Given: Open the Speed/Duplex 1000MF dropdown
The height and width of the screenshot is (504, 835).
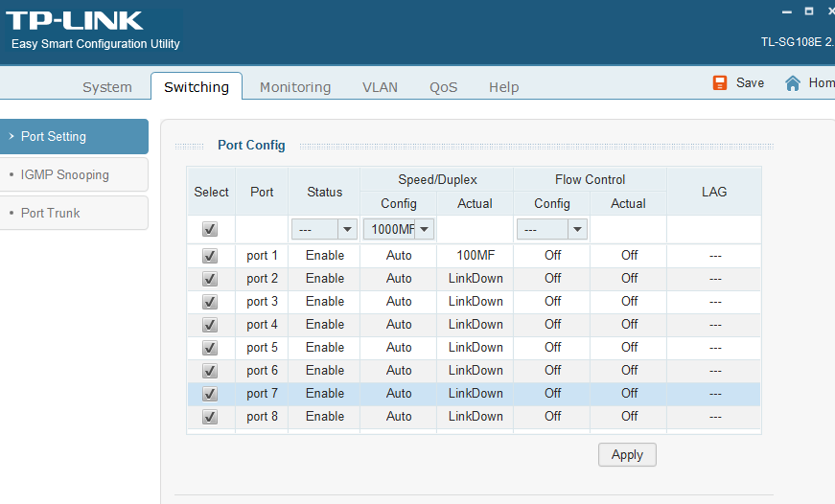Looking at the screenshot, I should [x=399, y=230].
